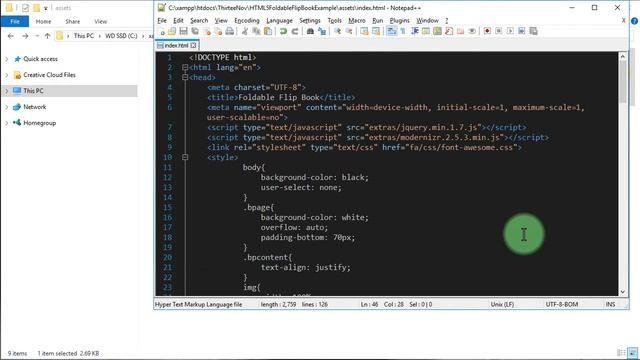Viewport: 640px width, 360px height.
Task: Click the Paste toolbar icon
Action: click(268, 31)
